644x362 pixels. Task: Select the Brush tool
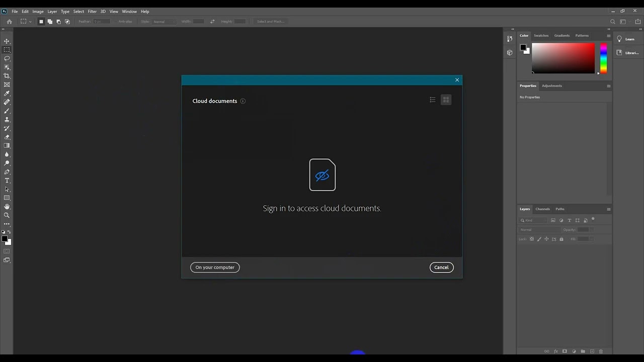click(7, 111)
